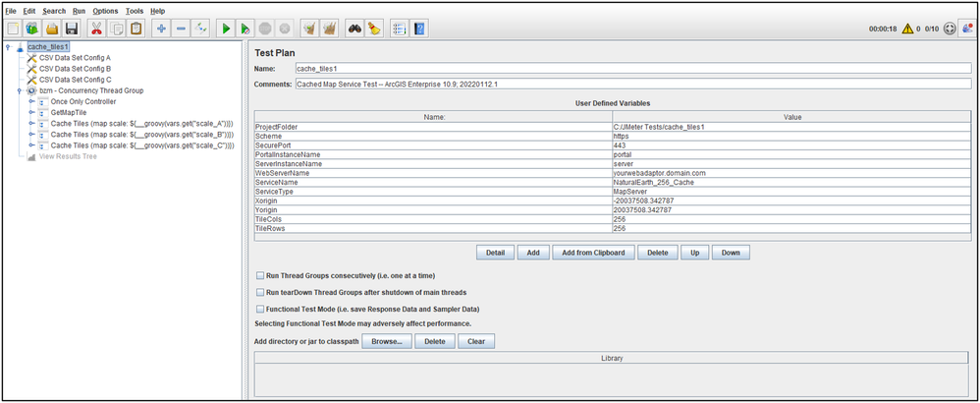Open a test plan using the folder icon

click(52, 29)
